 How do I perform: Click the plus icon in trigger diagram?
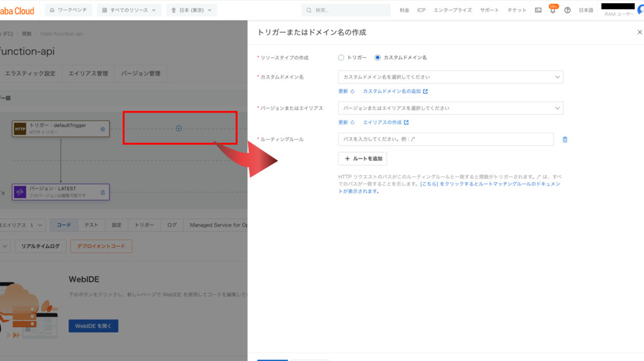pos(179,129)
